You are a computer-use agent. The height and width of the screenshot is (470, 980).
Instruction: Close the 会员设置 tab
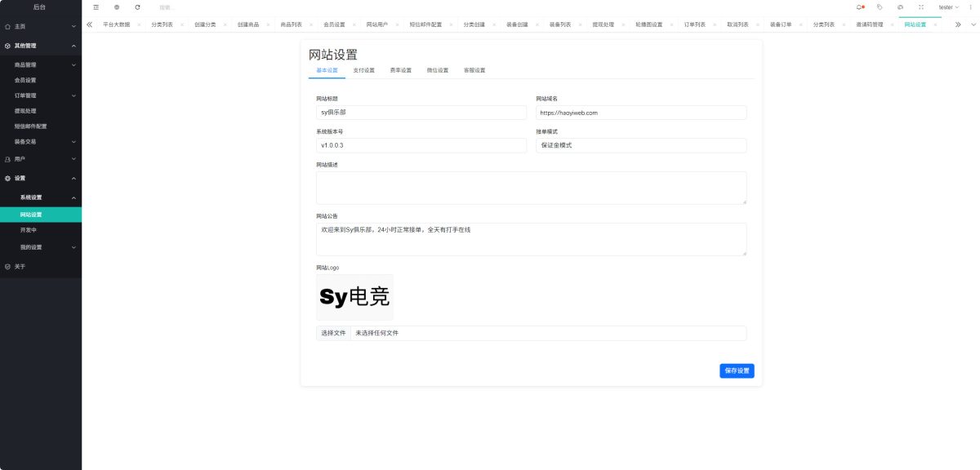[x=354, y=24]
